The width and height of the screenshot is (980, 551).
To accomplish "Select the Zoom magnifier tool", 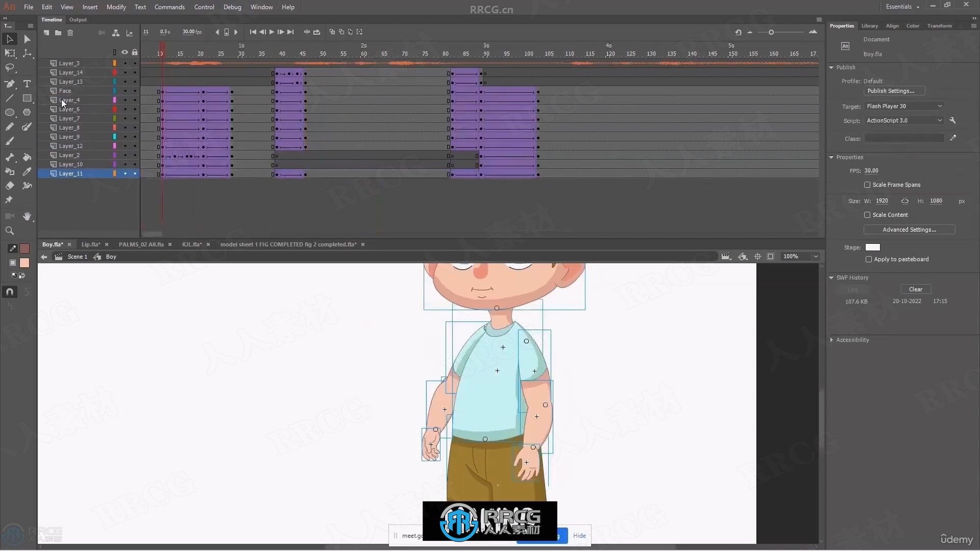I will click(x=10, y=231).
